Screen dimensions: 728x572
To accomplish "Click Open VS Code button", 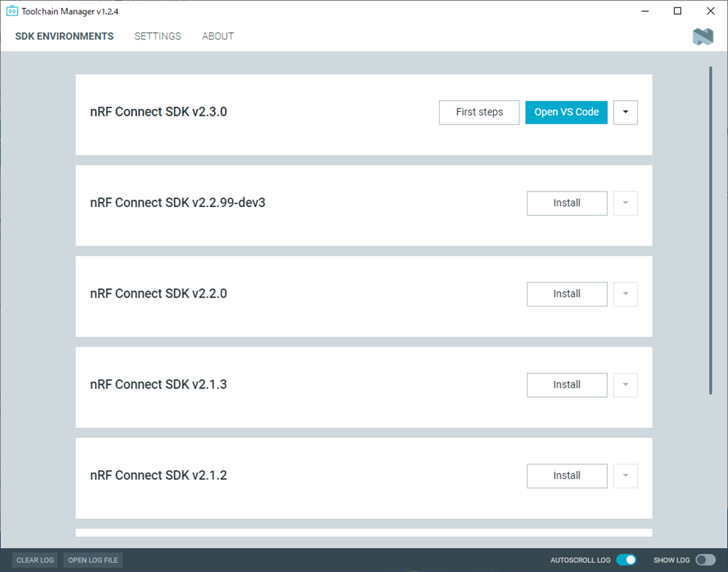I will tap(566, 113).
